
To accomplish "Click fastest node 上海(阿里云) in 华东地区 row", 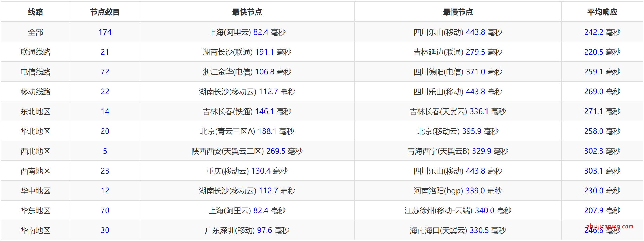I will [x=247, y=210].
